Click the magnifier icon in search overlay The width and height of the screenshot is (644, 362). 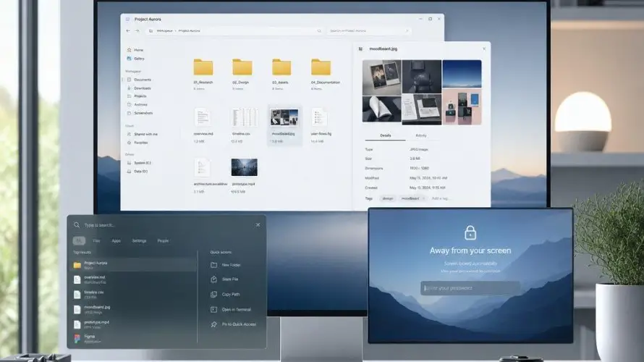pyautogui.click(x=77, y=225)
